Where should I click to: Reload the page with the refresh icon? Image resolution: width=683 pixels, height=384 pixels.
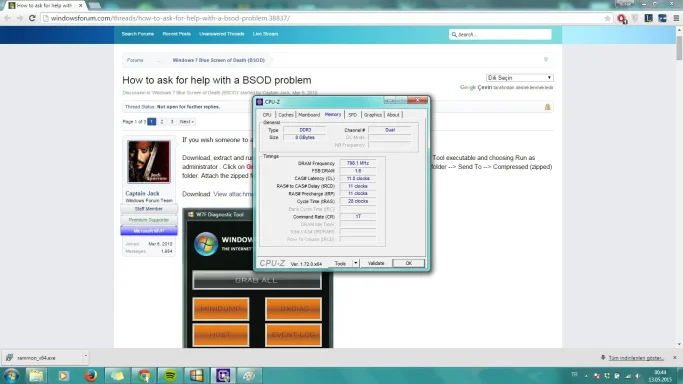point(32,18)
